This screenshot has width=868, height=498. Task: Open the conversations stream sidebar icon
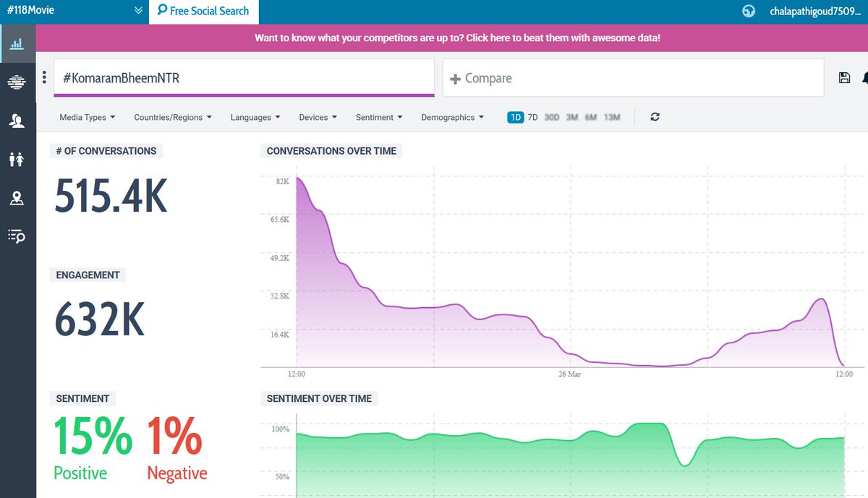17,82
